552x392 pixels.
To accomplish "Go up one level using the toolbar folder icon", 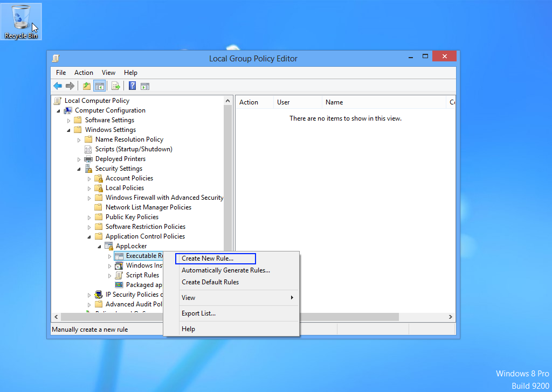I will (87, 86).
